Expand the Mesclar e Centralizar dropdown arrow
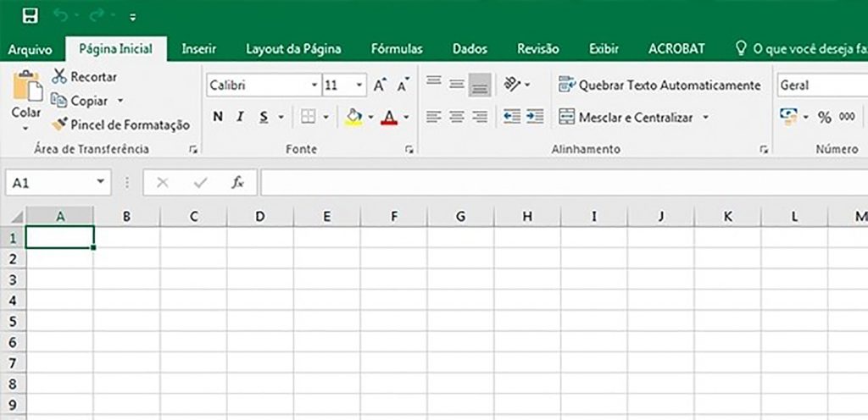The image size is (868, 420). [x=705, y=117]
